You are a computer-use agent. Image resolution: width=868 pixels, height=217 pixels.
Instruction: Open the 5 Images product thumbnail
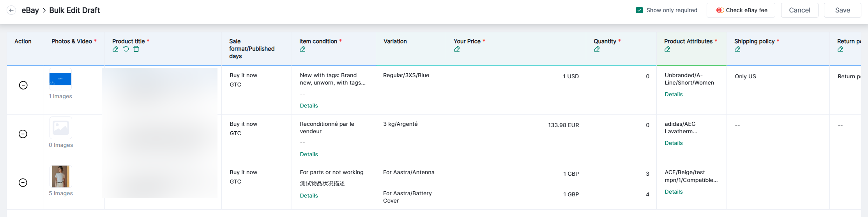coord(61,176)
